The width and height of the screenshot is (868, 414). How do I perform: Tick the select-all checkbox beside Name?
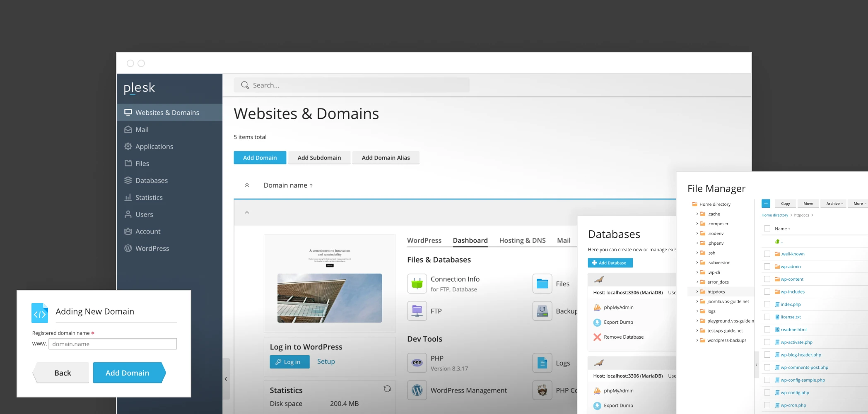pos(767,229)
